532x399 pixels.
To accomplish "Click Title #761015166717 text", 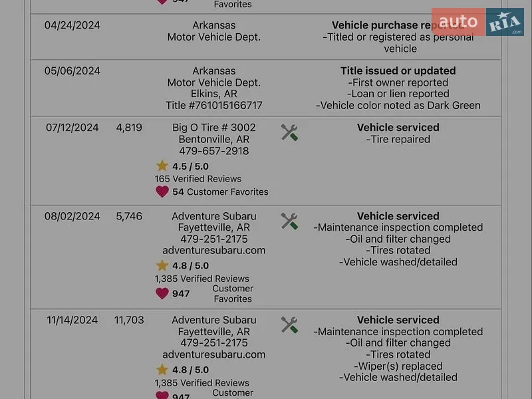I will [214, 106].
